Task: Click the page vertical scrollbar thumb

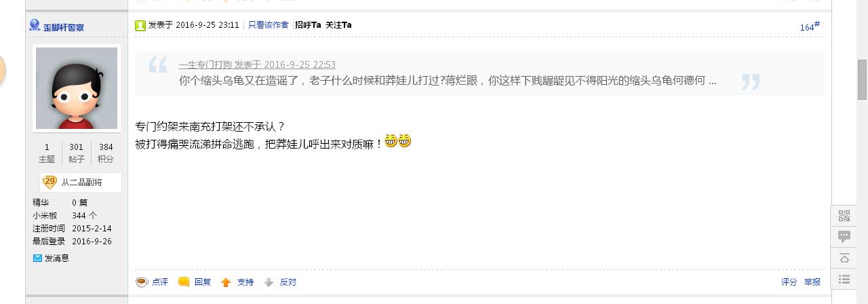Action: [862, 79]
